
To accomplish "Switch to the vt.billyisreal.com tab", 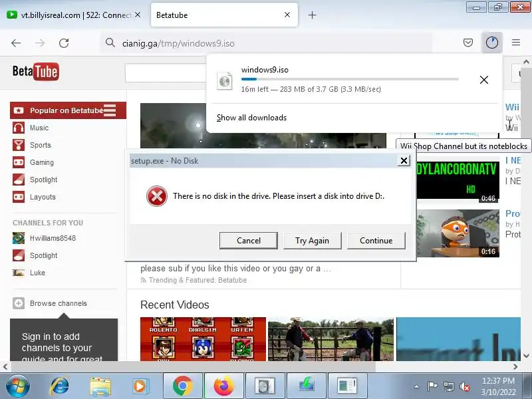I will pos(74,15).
